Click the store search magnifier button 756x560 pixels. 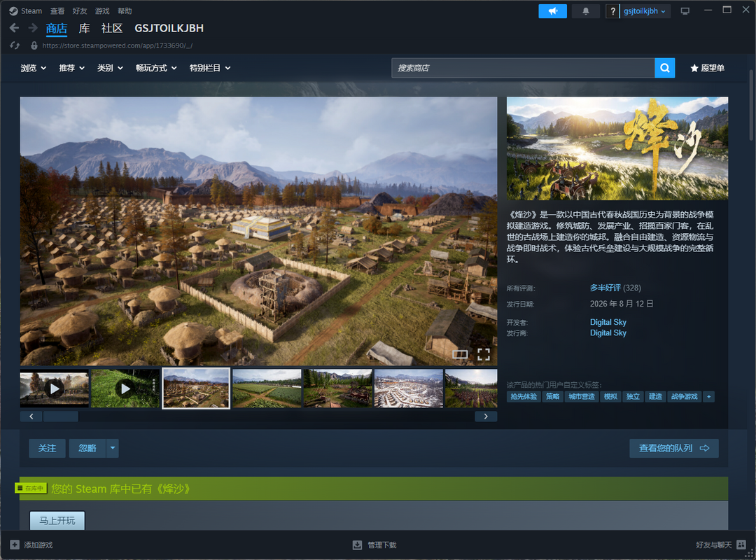(x=665, y=68)
